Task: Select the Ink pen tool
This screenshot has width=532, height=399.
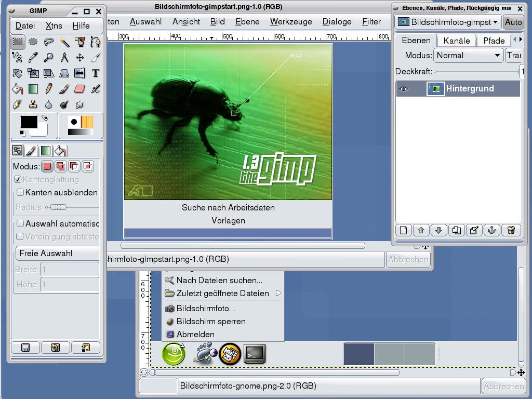Action: click(x=17, y=104)
